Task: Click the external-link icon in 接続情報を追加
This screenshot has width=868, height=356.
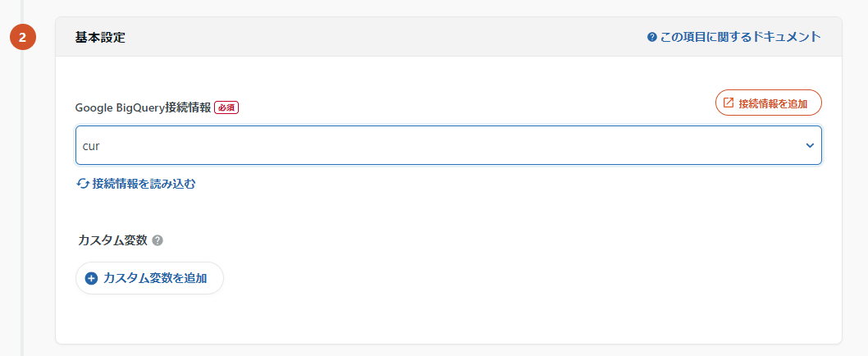Action: 728,103
